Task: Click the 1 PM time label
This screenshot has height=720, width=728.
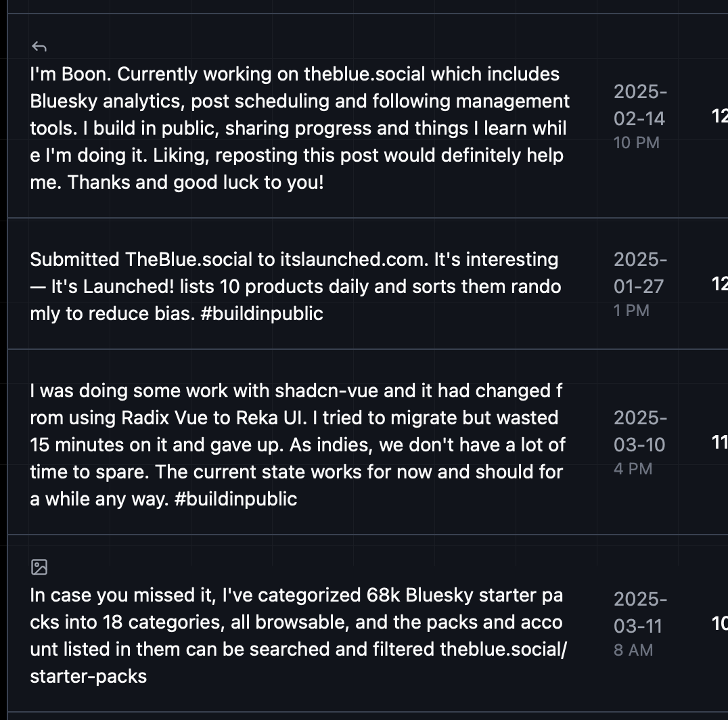Action: [631, 311]
